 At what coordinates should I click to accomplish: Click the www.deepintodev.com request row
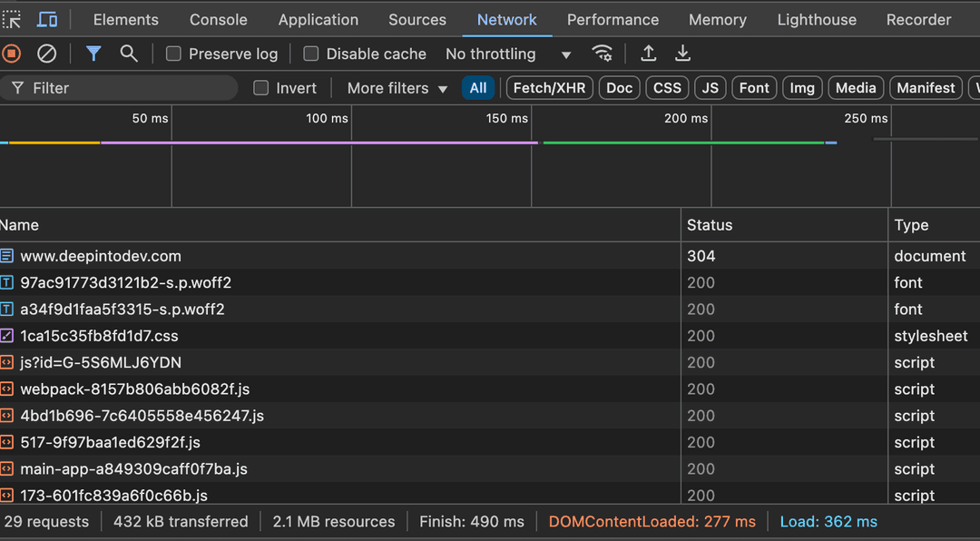101,256
